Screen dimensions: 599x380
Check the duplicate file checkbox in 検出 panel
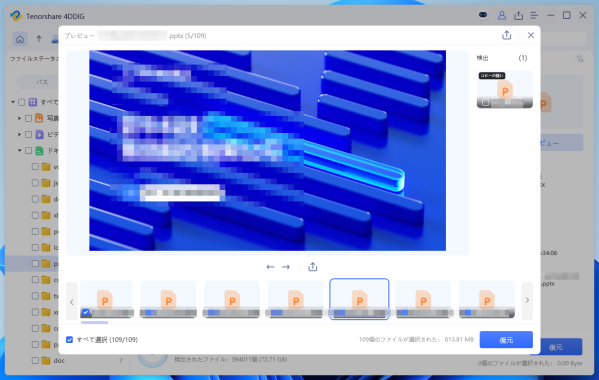pos(486,102)
